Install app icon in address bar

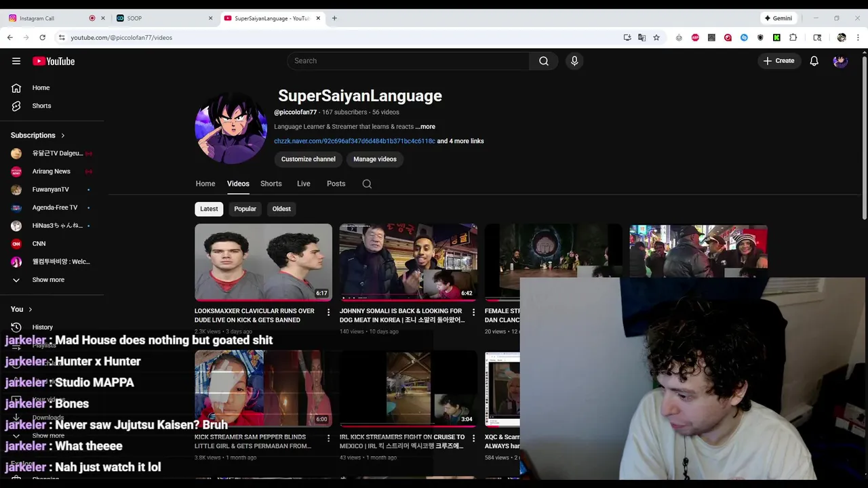pyautogui.click(x=627, y=37)
